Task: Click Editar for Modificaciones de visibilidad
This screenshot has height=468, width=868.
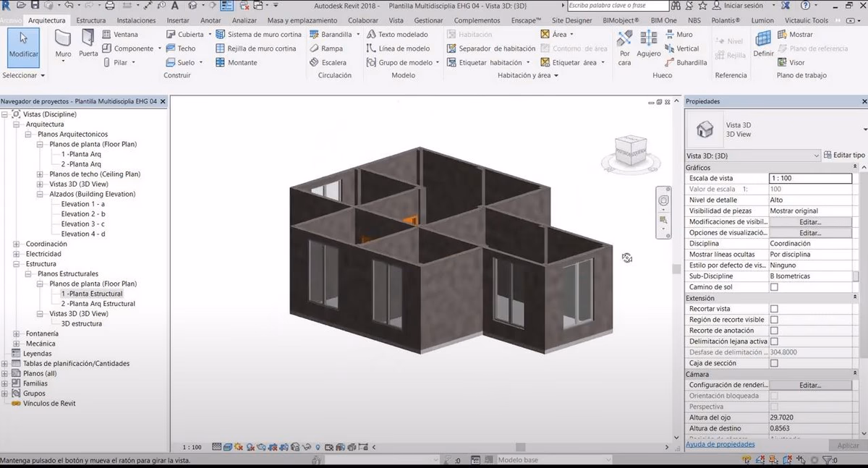Action: pos(810,222)
